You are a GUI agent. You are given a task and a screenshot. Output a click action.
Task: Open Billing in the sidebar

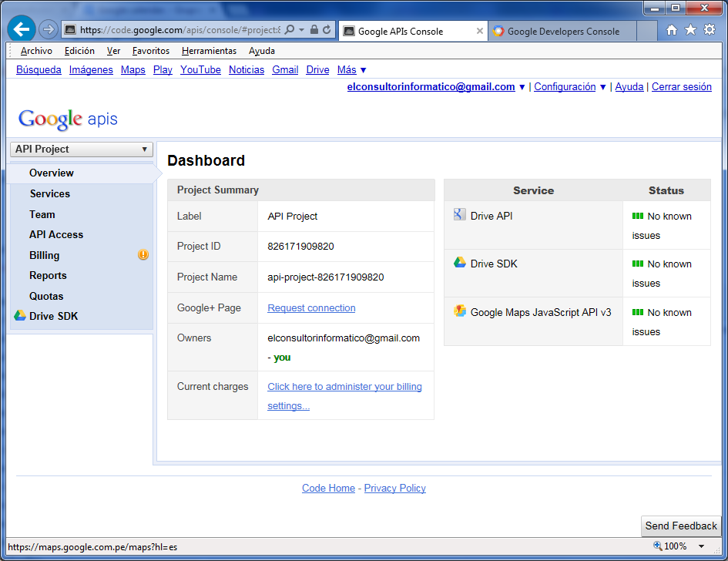[x=44, y=255]
